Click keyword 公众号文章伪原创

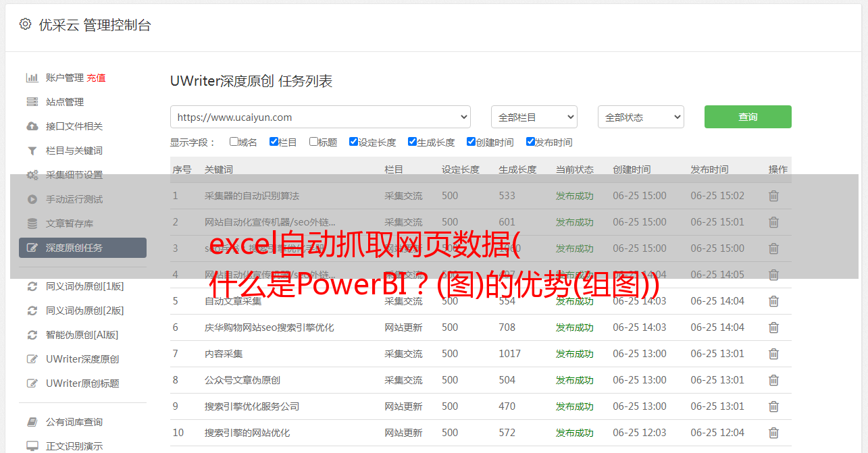242,380
